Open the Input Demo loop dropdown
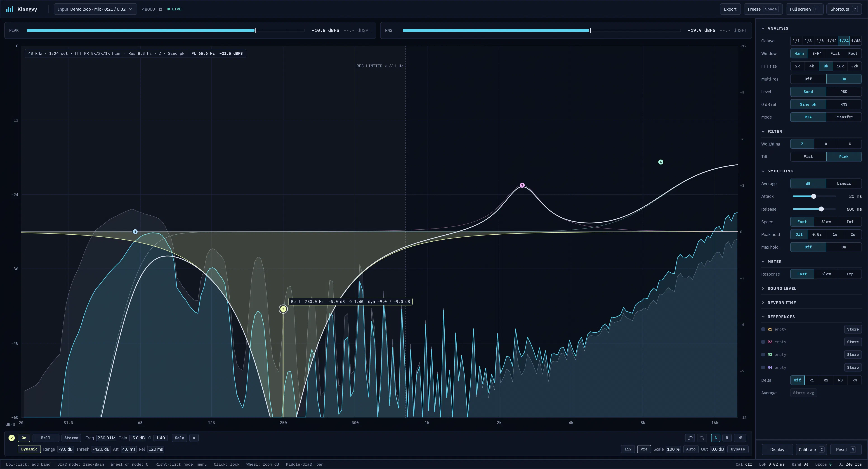The width and height of the screenshot is (868, 469). [95, 9]
